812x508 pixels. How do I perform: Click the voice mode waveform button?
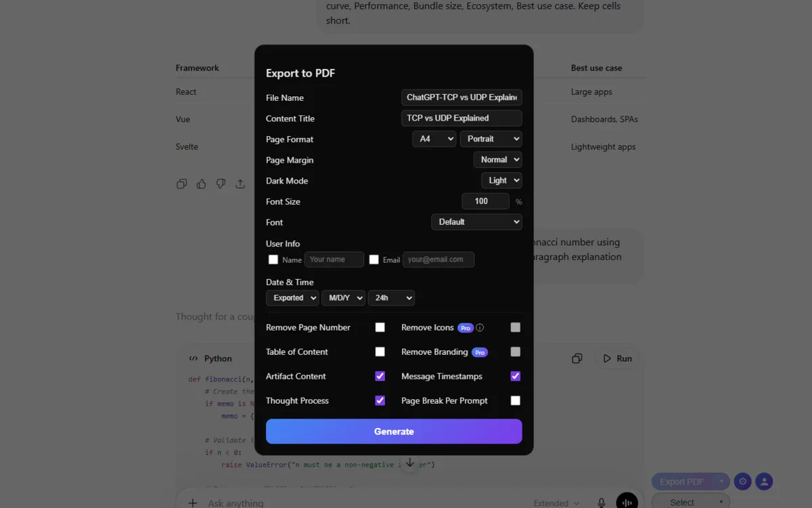[627, 502]
